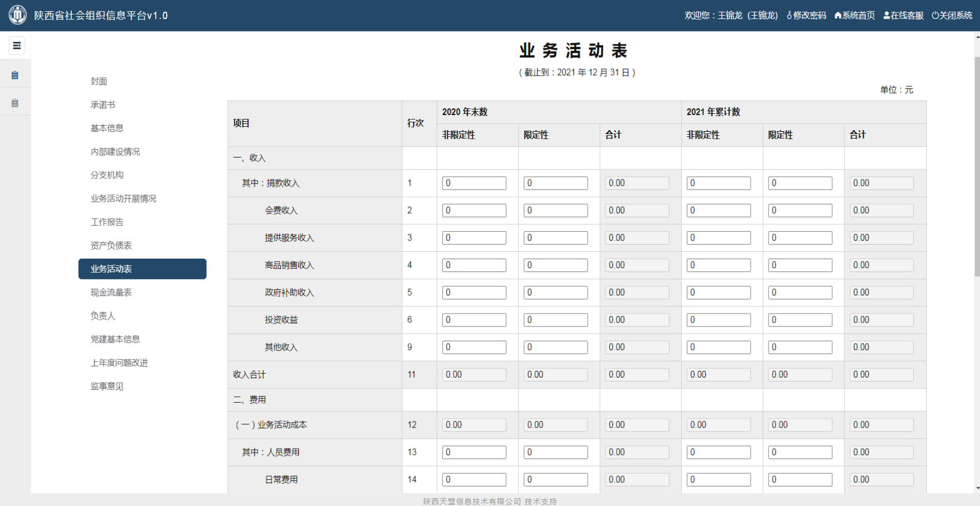Open 党建基本信息 section
This screenshot has width=980, height=506.
(x=115, y=339)
